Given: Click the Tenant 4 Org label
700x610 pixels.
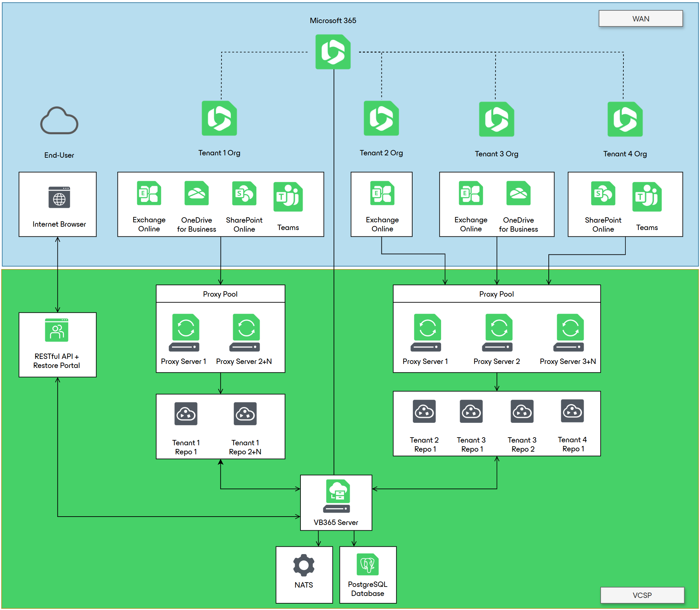Looking at the screenshot, I should click(x=625, y=154).
